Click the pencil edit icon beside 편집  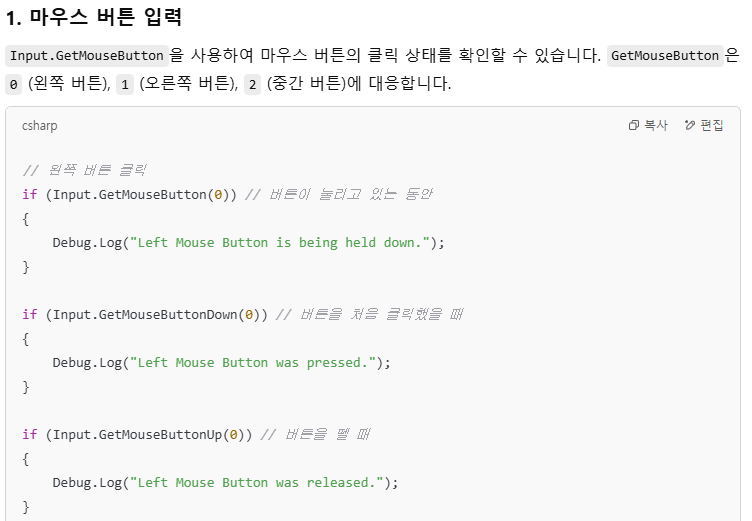(690, 125)
